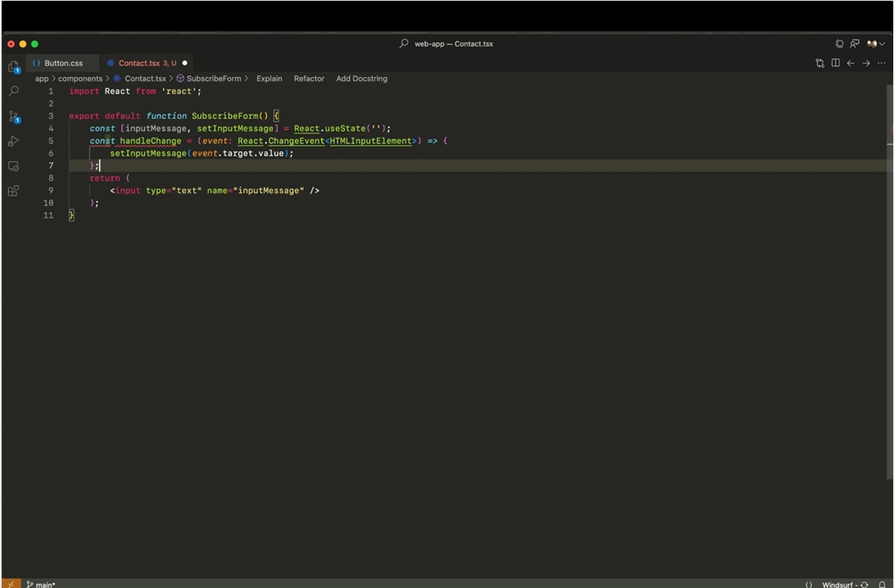Click Add Docstring above the function
This screenshot has width=895, height=588.
(x=362, y=79)
